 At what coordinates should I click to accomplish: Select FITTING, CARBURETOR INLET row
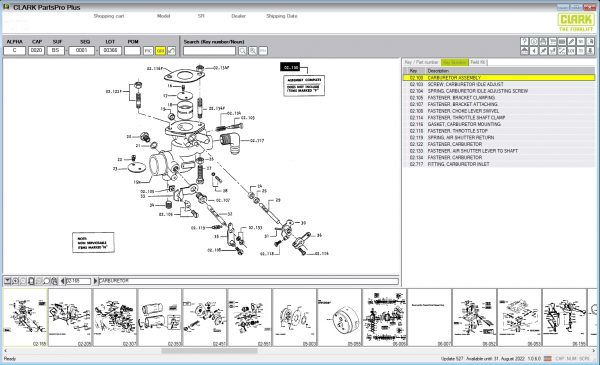tap(499, 164)
